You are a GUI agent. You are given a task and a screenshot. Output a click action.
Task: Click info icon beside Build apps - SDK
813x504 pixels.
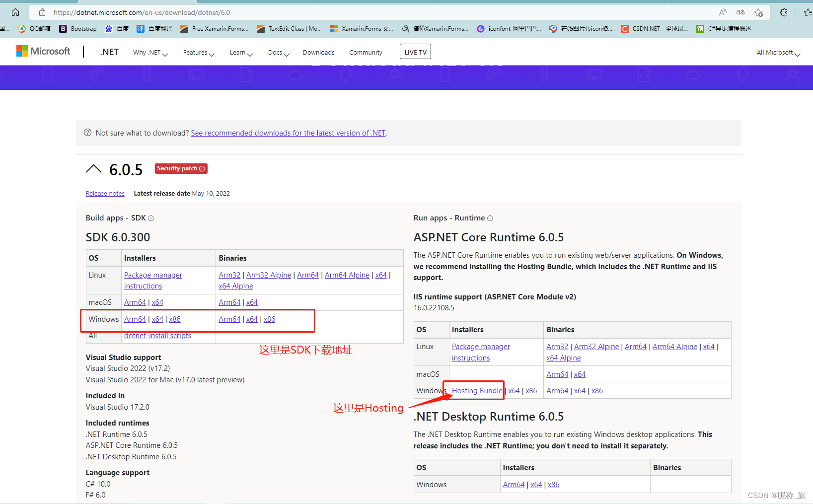click(151, 218)
